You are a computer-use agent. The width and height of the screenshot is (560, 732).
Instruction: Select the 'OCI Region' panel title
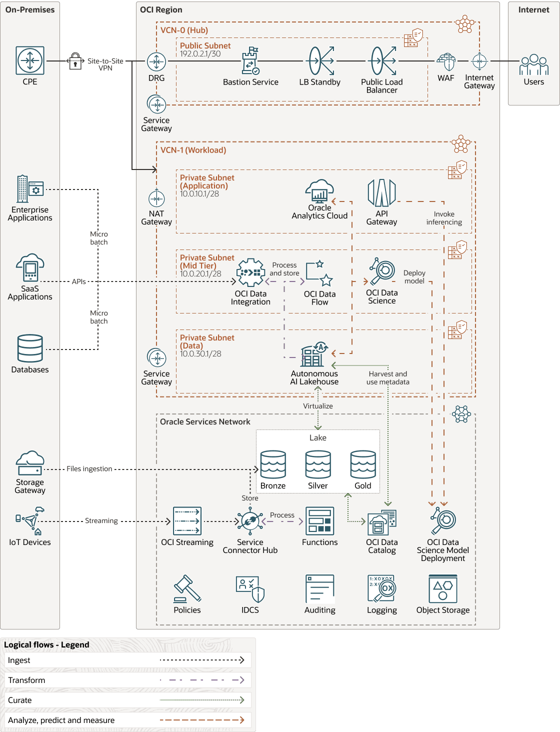point(161,9)
